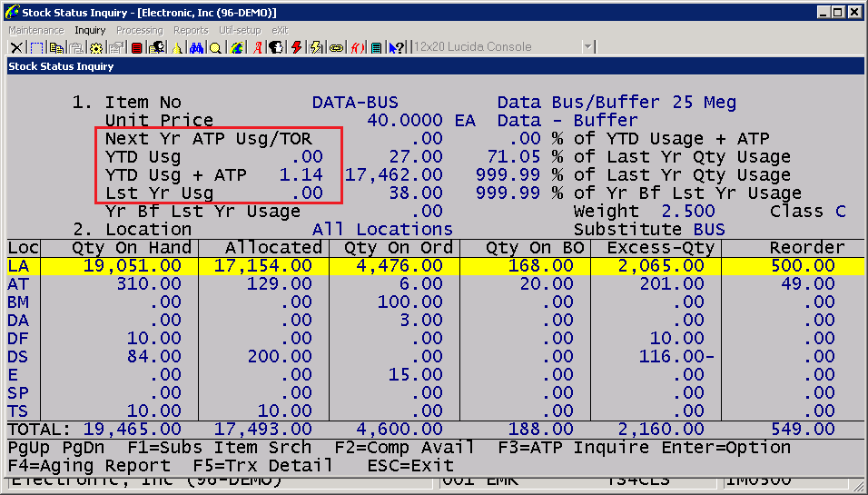Viewport: 868px width, 495px height.
Task: Click the red letter A font icon
Action: point(257,47)
